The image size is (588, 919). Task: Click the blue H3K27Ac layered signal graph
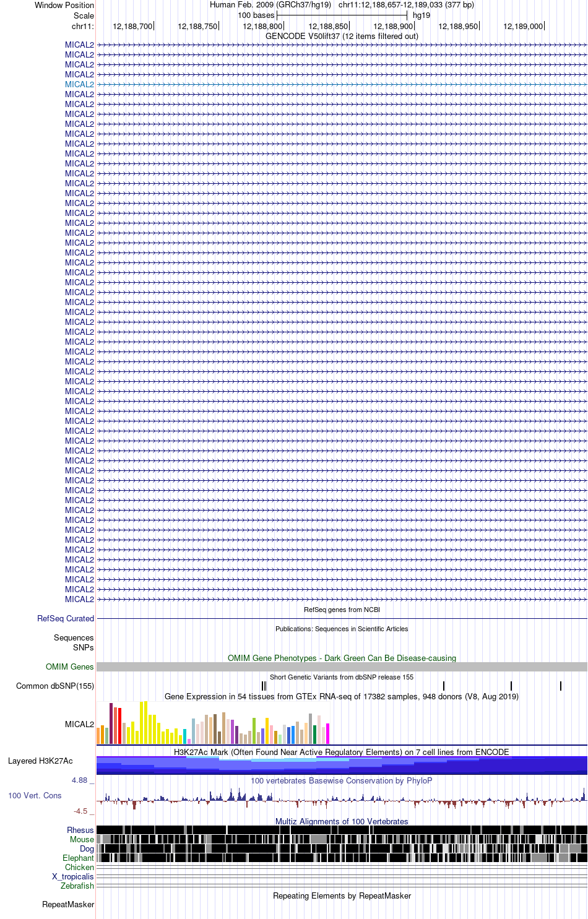pos(342,766)
